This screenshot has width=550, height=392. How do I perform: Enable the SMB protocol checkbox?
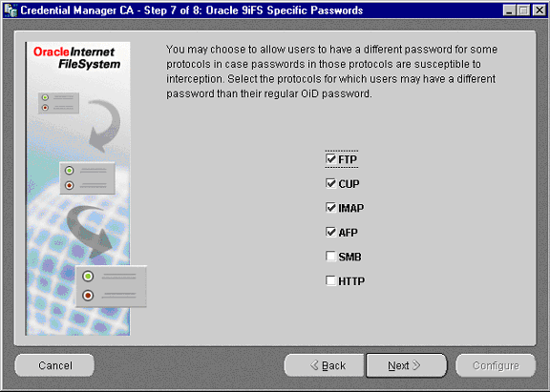click(x=330, y=257)
